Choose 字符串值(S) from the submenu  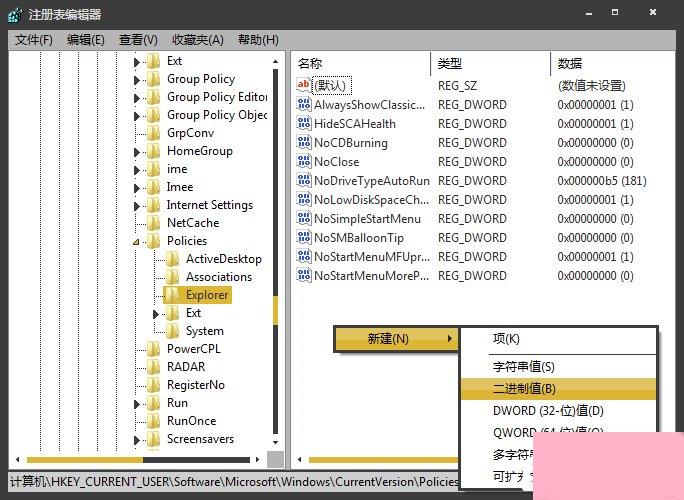[x=558, y=366]
